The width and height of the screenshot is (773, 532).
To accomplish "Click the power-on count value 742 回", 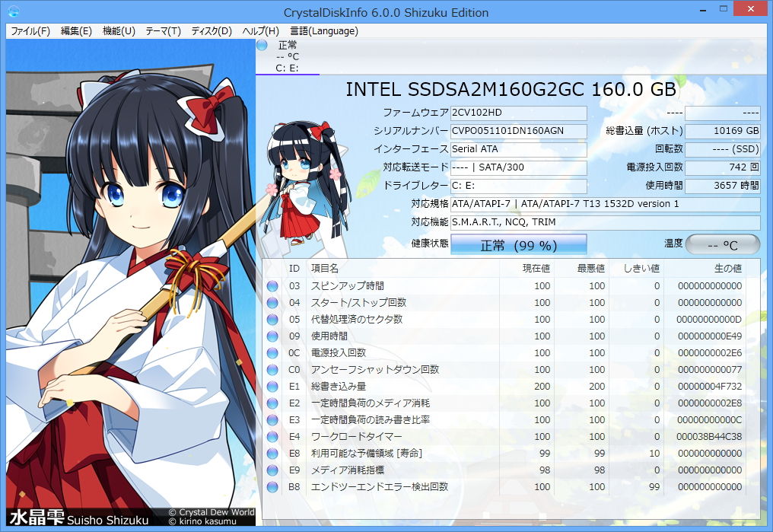I will click(723, 167).
